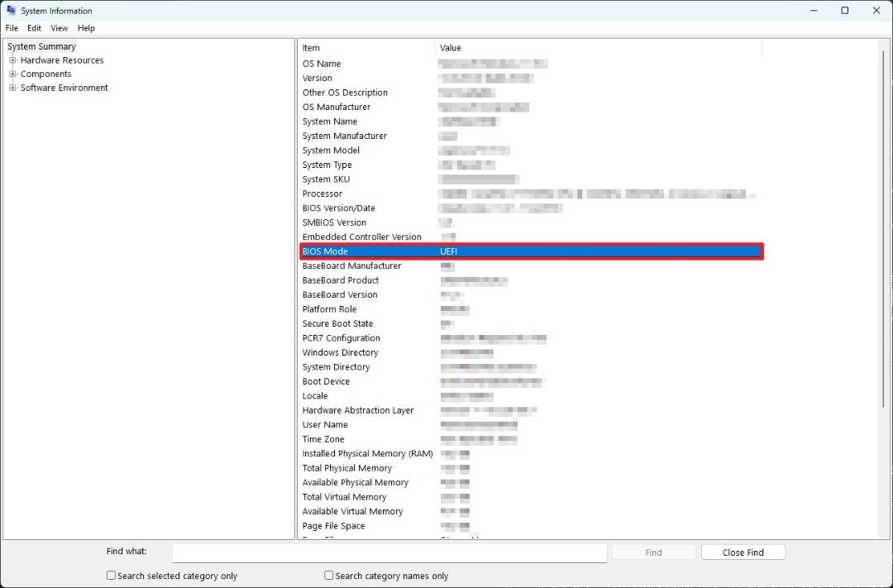The image size is (893, 588).
Task: Click the Value column header
Action: pyautogui.click(x=599, y=48)
